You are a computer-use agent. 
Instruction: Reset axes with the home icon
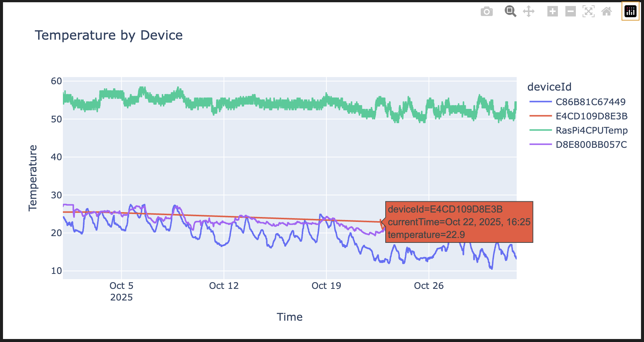pos(606,12)
